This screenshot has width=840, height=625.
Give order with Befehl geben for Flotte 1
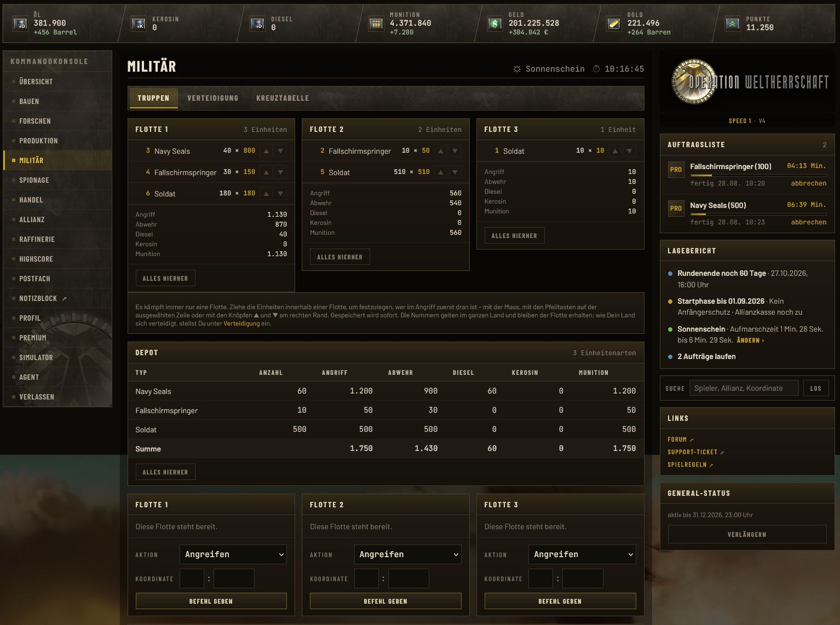point(211,601)
